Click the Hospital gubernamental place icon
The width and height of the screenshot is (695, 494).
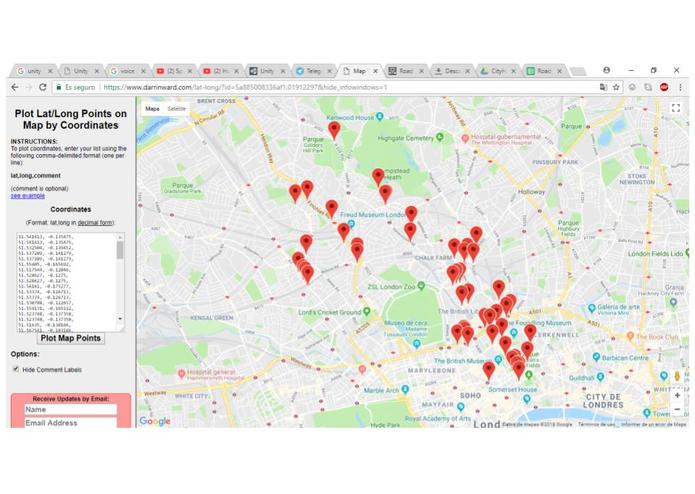coord(465,139)
